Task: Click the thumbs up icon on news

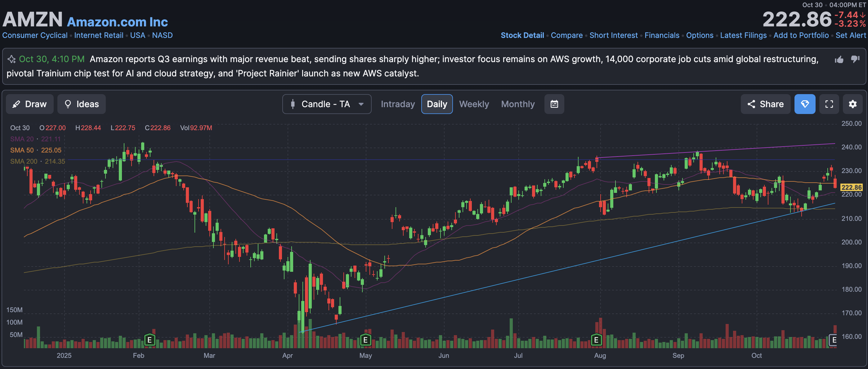Action: (x=839, y=60)
